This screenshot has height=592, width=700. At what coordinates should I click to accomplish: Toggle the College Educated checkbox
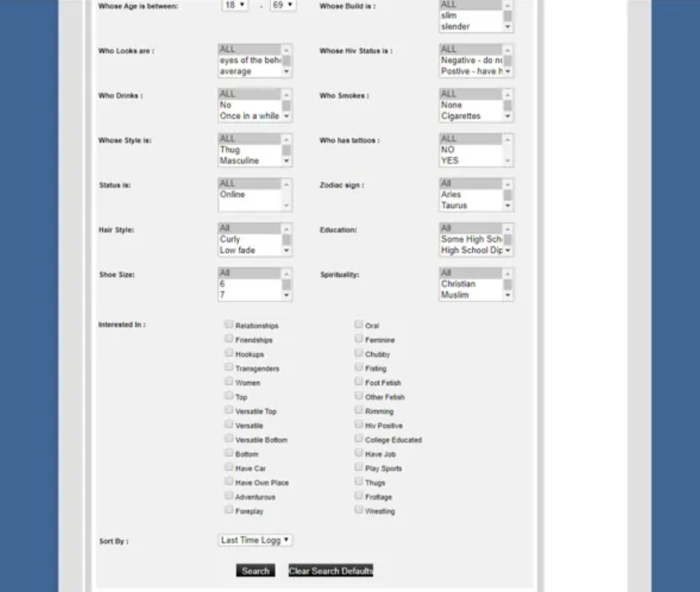(x=359, y=439)
